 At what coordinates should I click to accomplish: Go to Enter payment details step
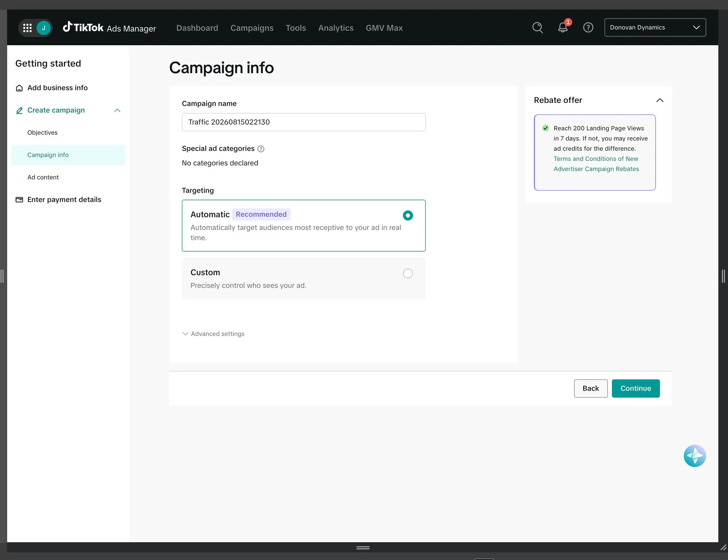tap(58, 200)
